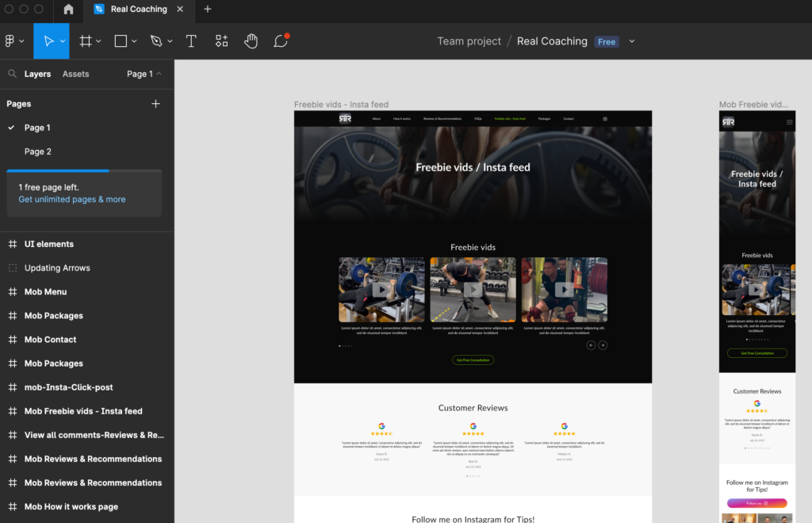Image resolution: width=812 pixels, height=523 pixels.
Task: Open a new tab with plus button
Action: pos(208,10)
